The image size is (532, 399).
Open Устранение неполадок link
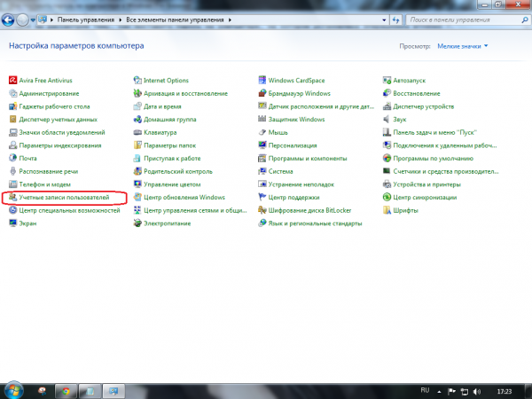(301, 184)
